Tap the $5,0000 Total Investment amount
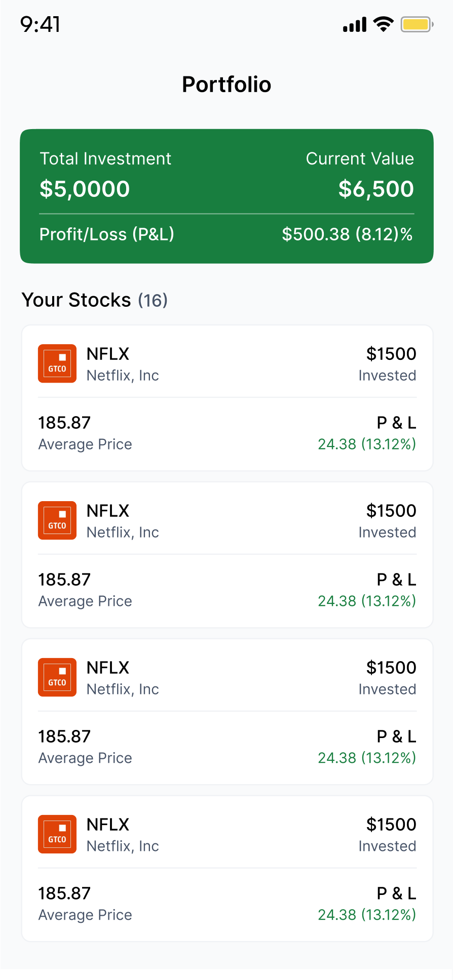 pyautogui.click(x=85, y=189)
